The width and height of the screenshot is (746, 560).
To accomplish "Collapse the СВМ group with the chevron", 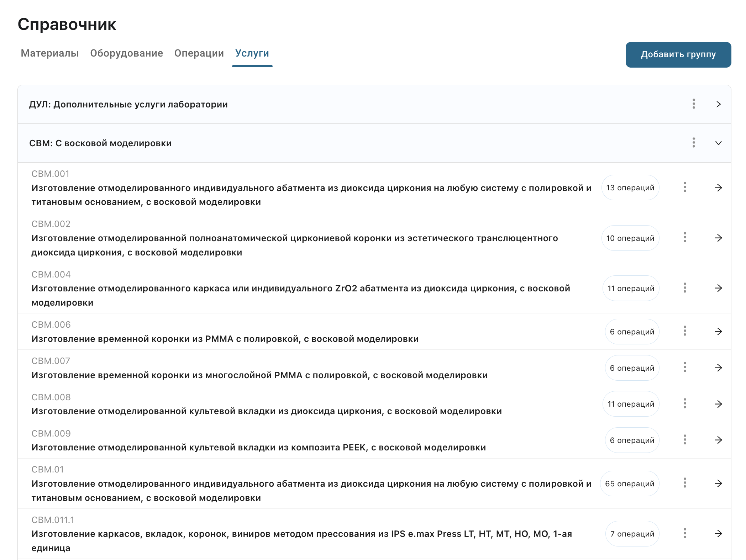I will pyautogui.click(x=718, y=143).
